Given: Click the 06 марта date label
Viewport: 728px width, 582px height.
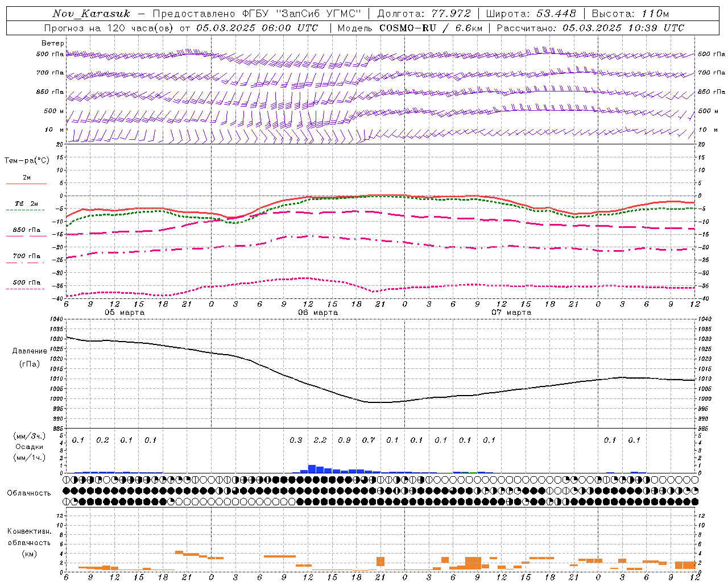Looking at the screenshot, I should click(318, 313).
